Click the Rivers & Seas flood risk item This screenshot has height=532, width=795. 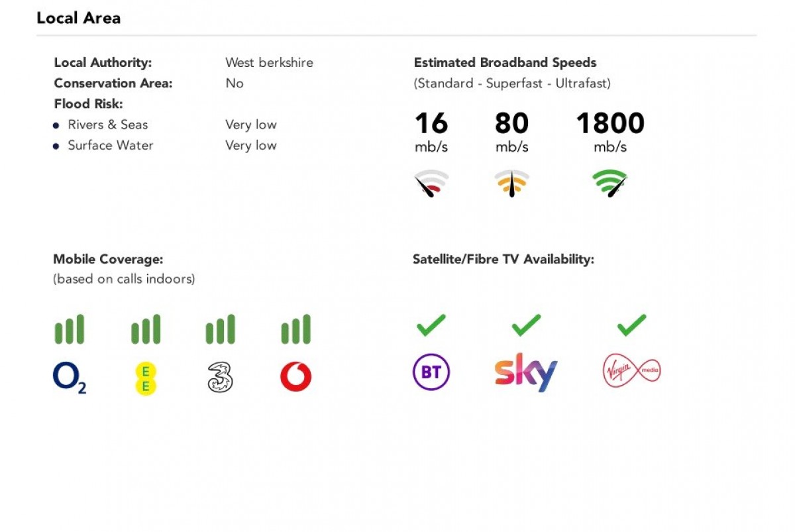point(107,125)
